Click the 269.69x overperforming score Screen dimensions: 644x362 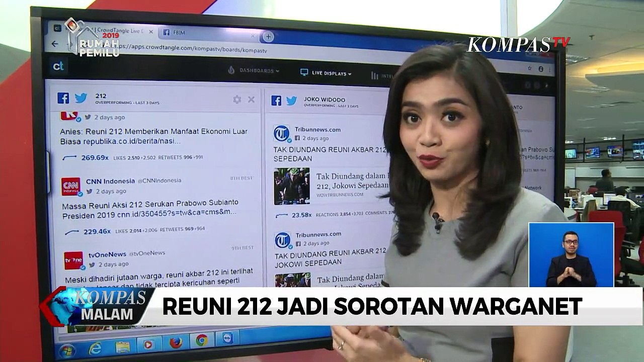point(95,157)
